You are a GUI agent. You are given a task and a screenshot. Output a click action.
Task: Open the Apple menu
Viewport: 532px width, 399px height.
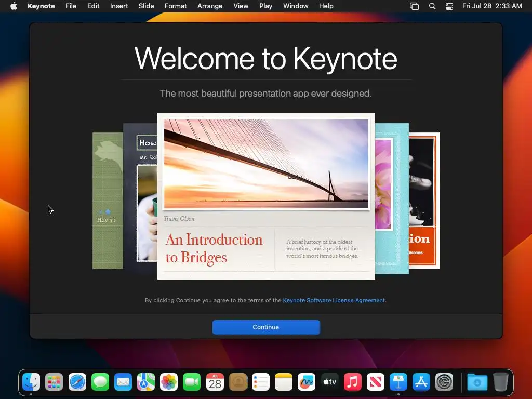14,6
